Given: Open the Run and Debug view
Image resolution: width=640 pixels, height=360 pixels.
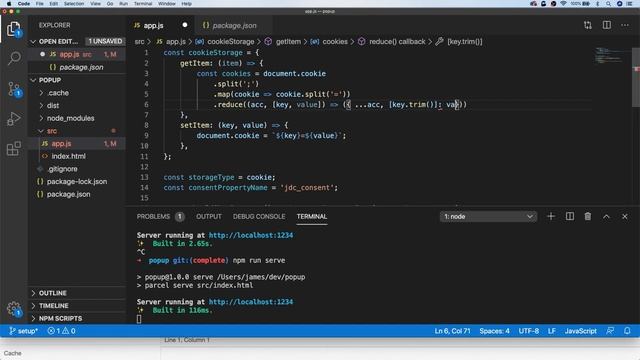Looking at the screenshot, I should click(x=14, y=119).
